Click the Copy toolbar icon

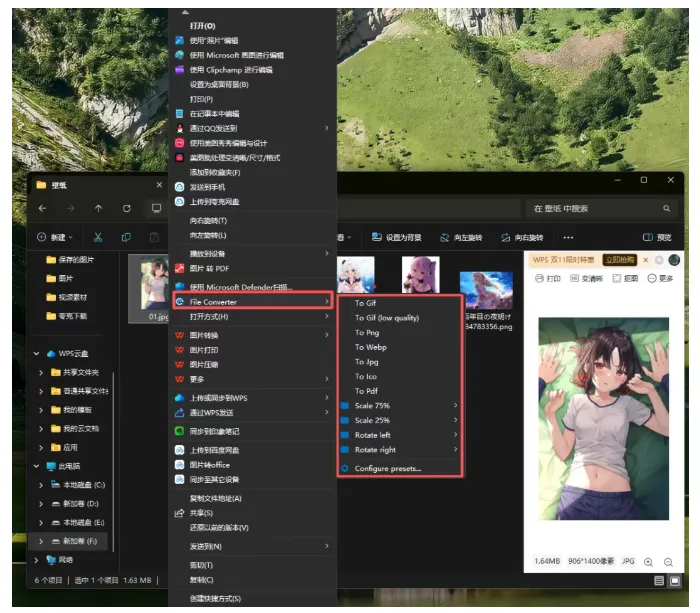[x=126, y=237]
